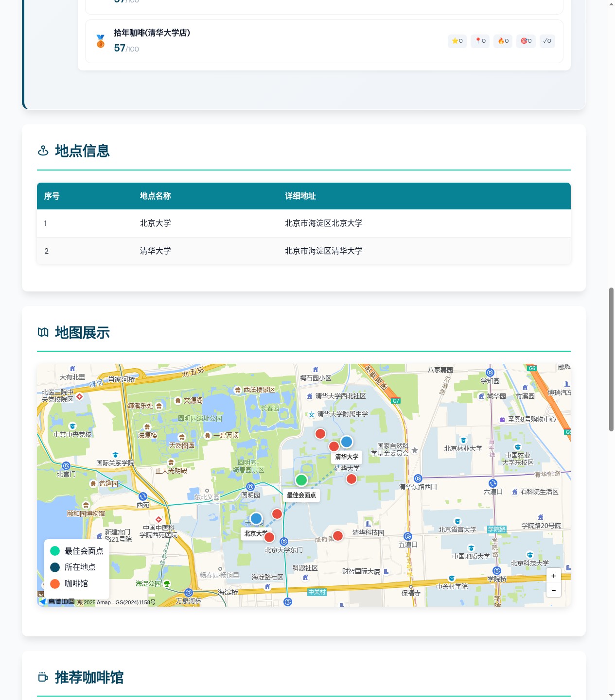Click the 咖啡馆 orange legend swatch
Viewport: 615px width, 700px height.
click(55, 583)
